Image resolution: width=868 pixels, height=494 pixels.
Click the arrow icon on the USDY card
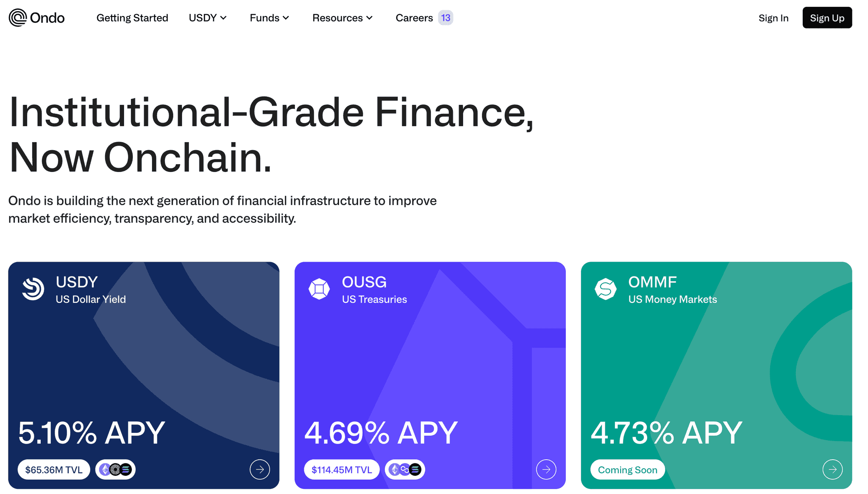tap(260, 469)
